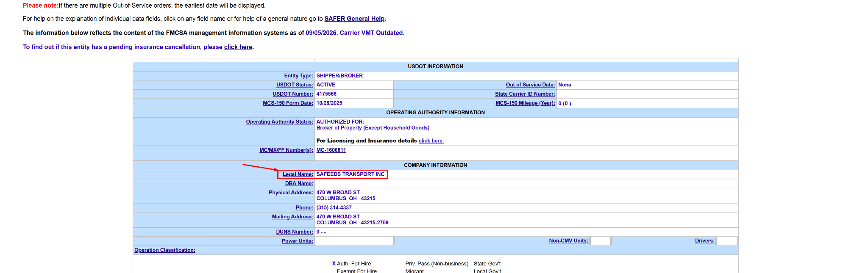This screenshot has width=868, height=273.
Task: Click MCS-150 Mileage (Year) label
Action: click(x=525, y=103)
